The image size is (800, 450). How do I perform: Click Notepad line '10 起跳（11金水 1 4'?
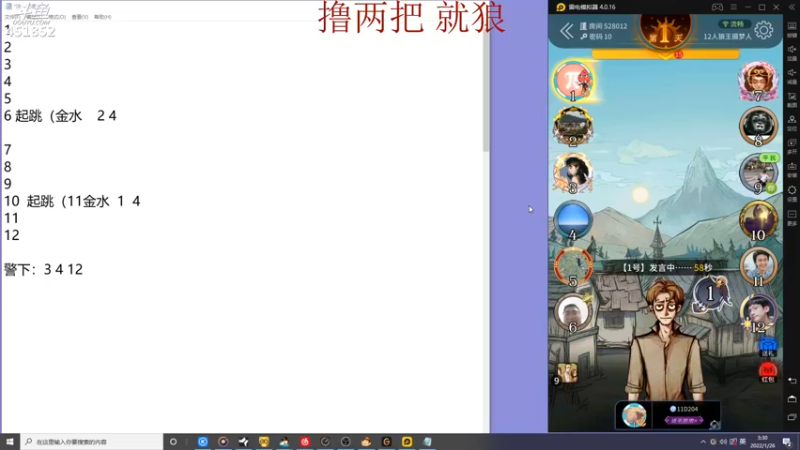(72, 201)
